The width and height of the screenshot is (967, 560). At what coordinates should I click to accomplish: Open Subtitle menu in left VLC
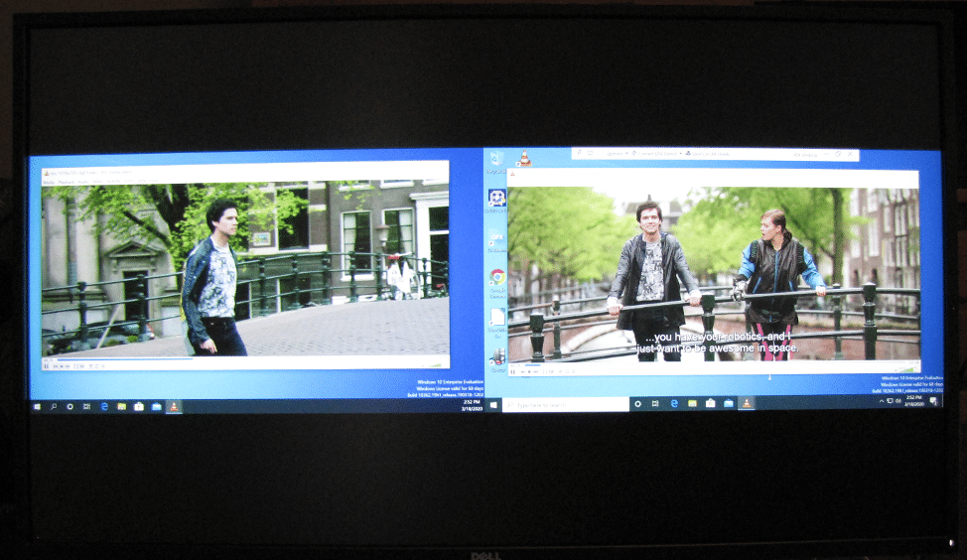[x=113, y=183]
